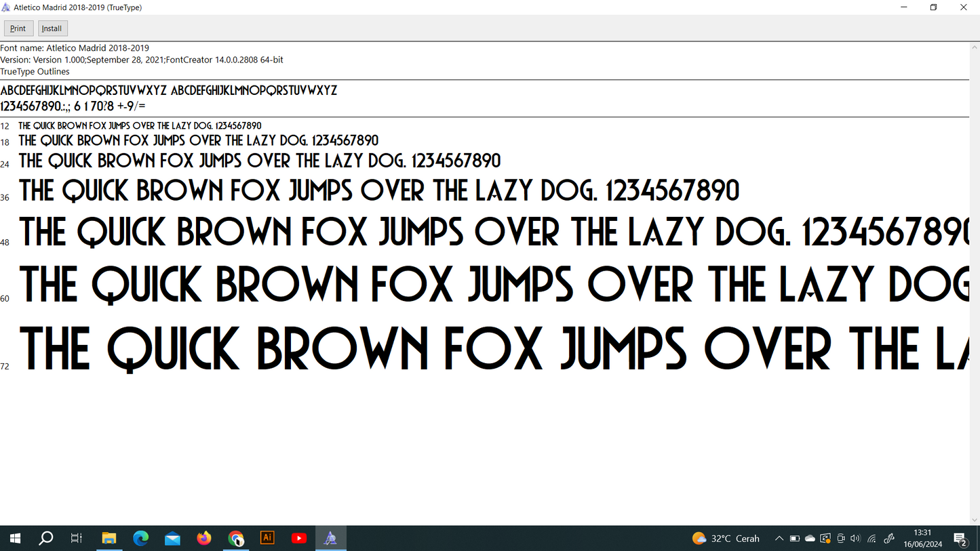Open Adobe Illustrator from taskbar
This screenshot has width=980, height=551.
coord(267,538)
